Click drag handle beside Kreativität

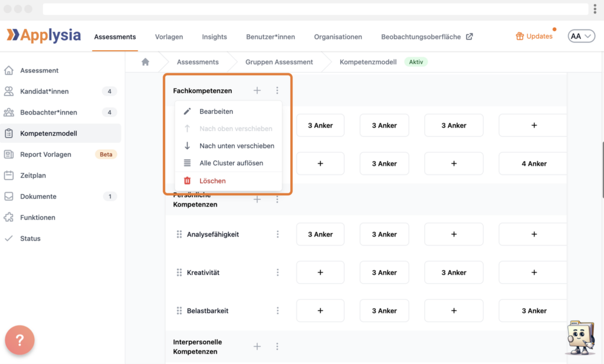(179, 273)
